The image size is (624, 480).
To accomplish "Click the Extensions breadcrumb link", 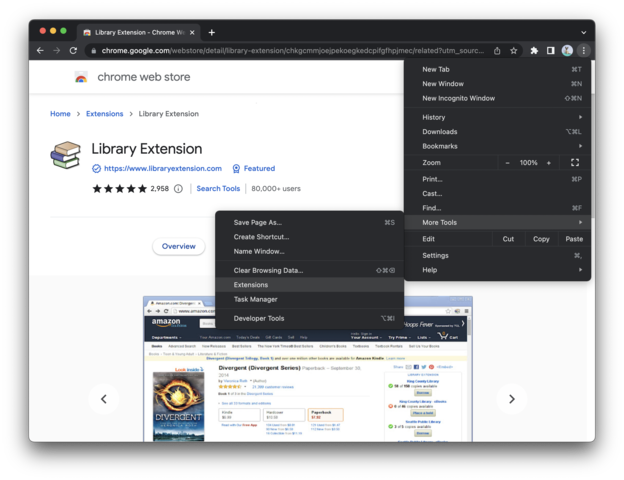I will [x=105, y=114].
